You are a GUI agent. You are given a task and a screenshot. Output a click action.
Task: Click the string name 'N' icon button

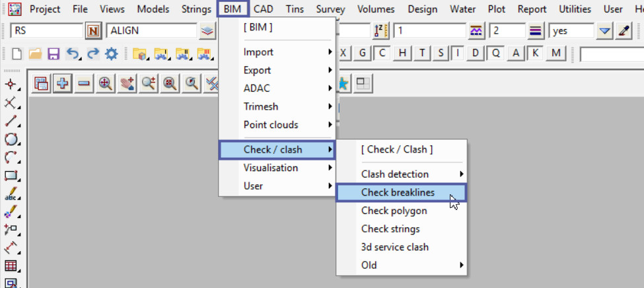[94, 31]
